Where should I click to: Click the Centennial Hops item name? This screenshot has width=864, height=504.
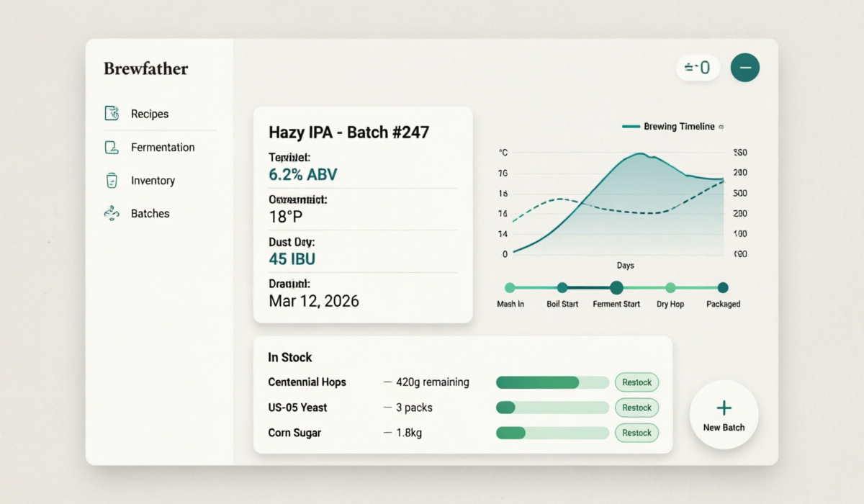[307, 382]
